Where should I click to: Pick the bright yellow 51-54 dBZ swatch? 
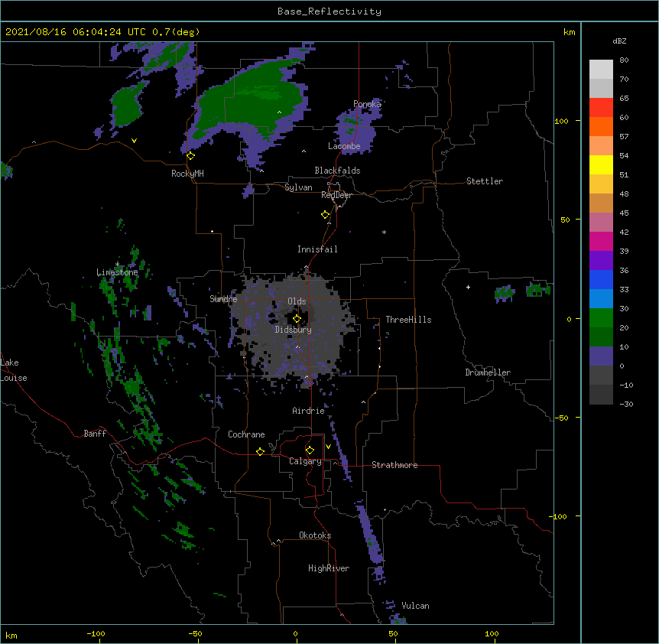pyautogui.click(x=601, y=164)
